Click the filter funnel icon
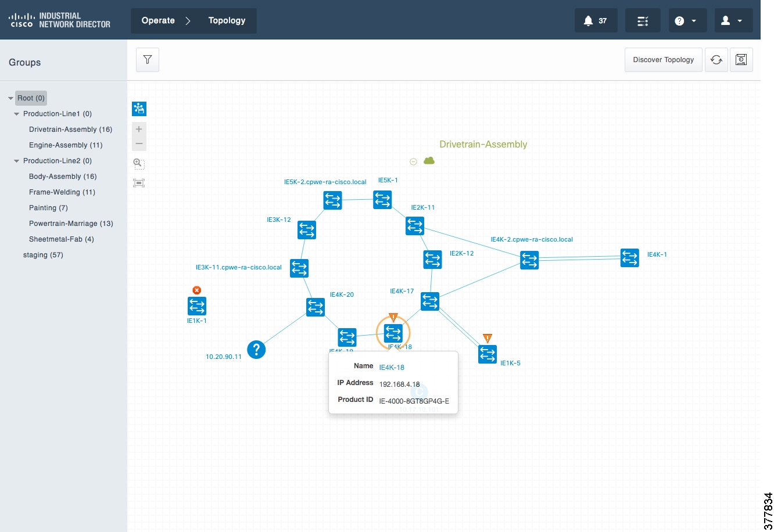 click(x=148, y=60)
